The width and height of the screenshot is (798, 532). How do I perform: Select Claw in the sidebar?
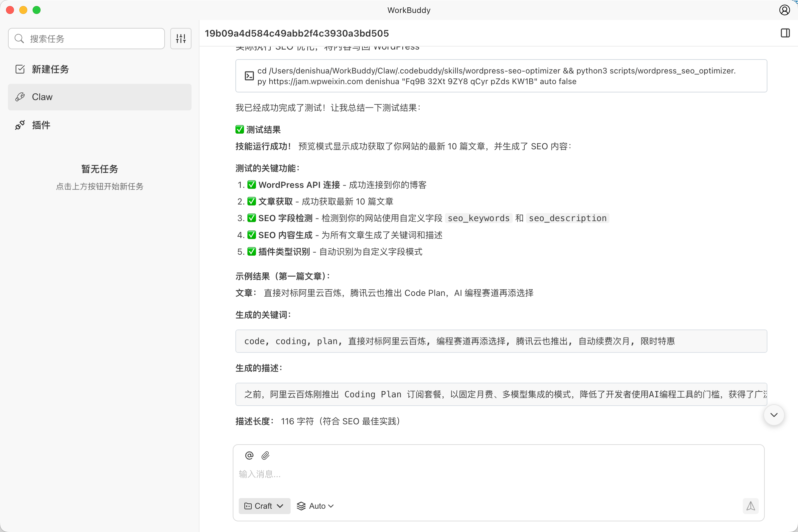click(x=100, y=97)
